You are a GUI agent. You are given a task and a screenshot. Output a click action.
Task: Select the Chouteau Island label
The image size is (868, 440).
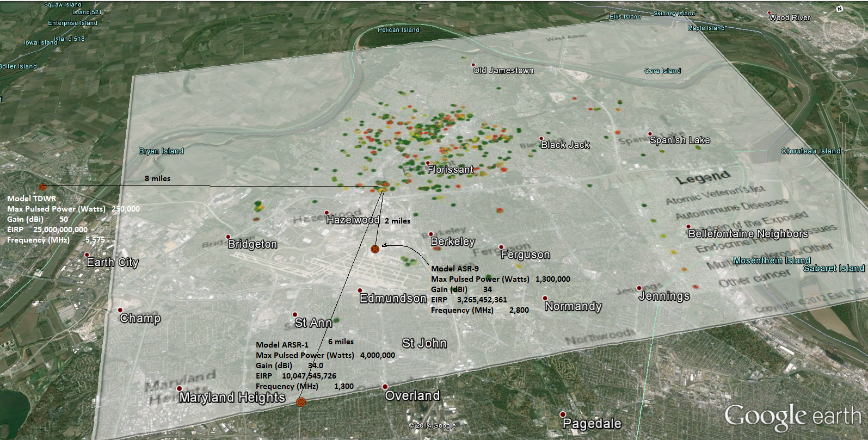[x=811, y=151]
